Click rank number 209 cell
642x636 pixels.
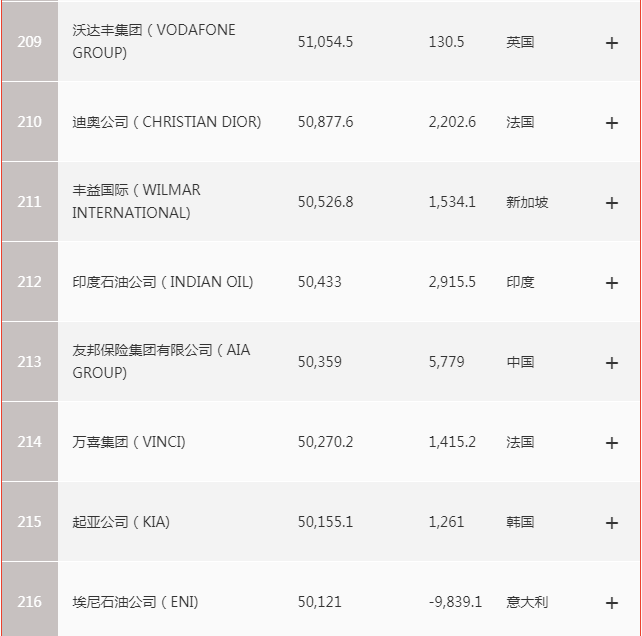(x=30, y=42)
